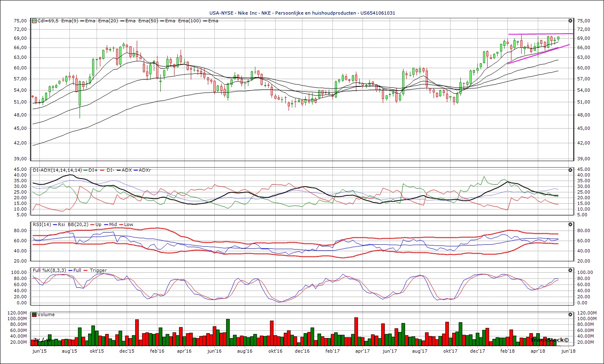This screenshot has height=364, width=604.
Task: Click the candlestick icon beside Cdl=69,5
Action: click(35, 21)
